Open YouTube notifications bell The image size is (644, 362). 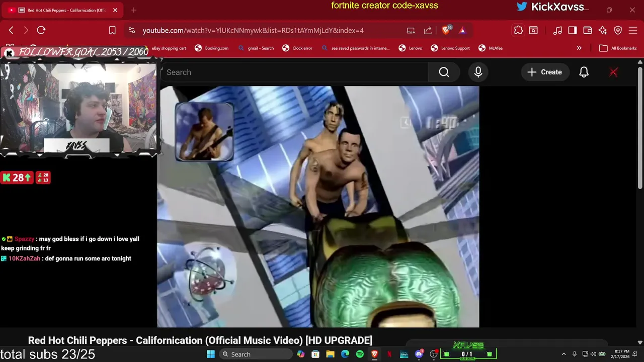[x=584, y=72]
